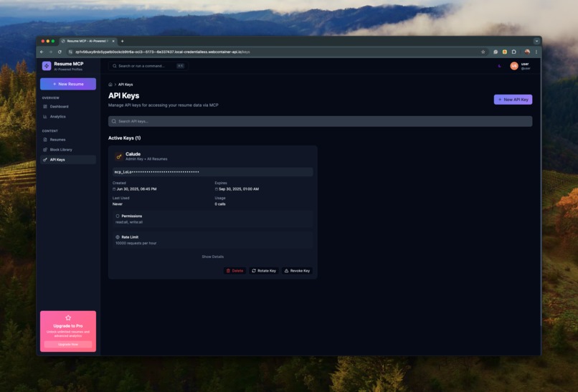The height and width of the screenshot is (392, 578).
Task: Click the chat extension icon in toolbar
Action: 496,52
